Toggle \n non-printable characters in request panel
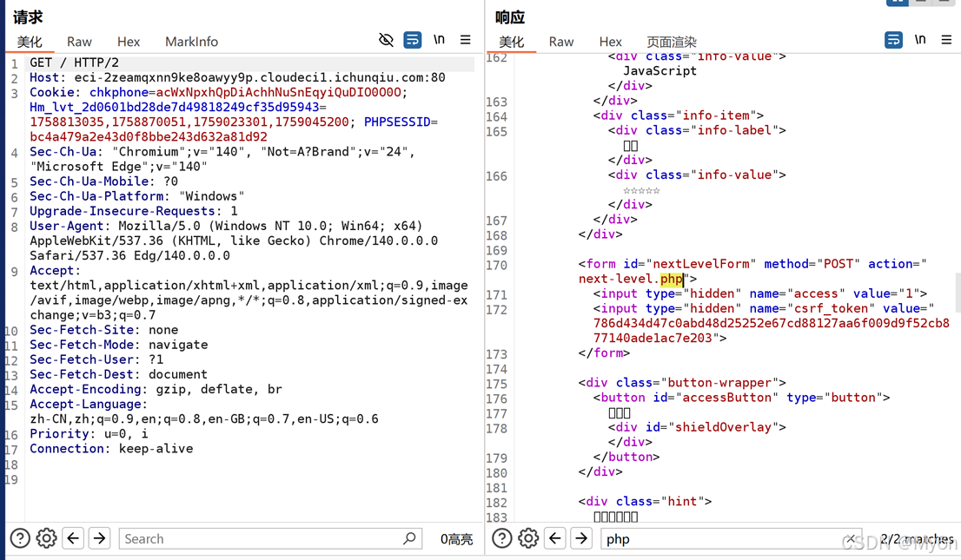This screenshot has width=961, height=560. coord(439,40)
